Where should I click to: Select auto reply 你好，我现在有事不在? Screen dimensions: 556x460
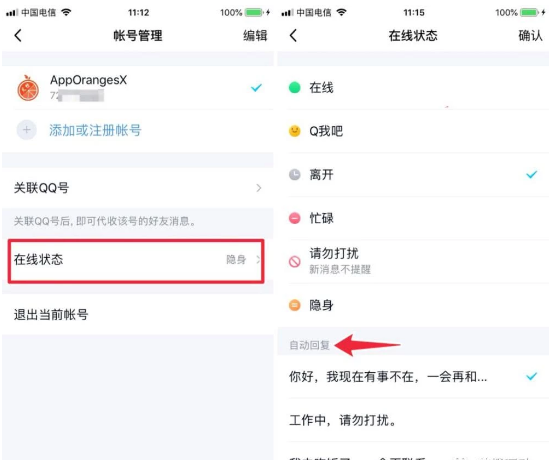click(413, 377)
